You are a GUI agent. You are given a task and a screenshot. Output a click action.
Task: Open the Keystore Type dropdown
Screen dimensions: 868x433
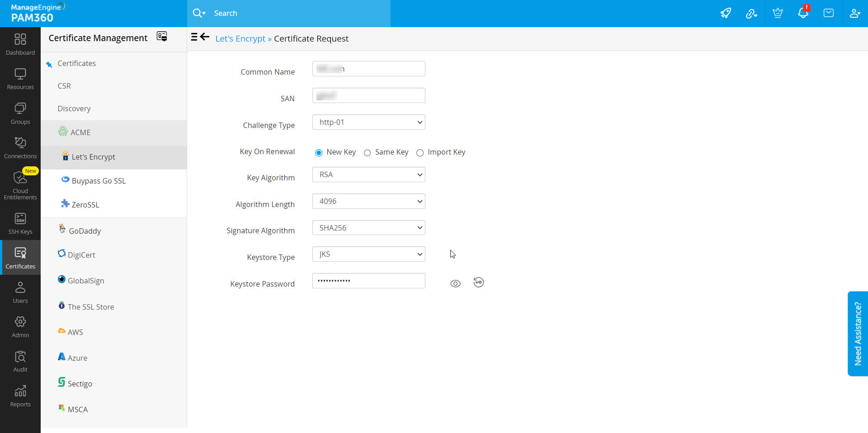[368, 254]
